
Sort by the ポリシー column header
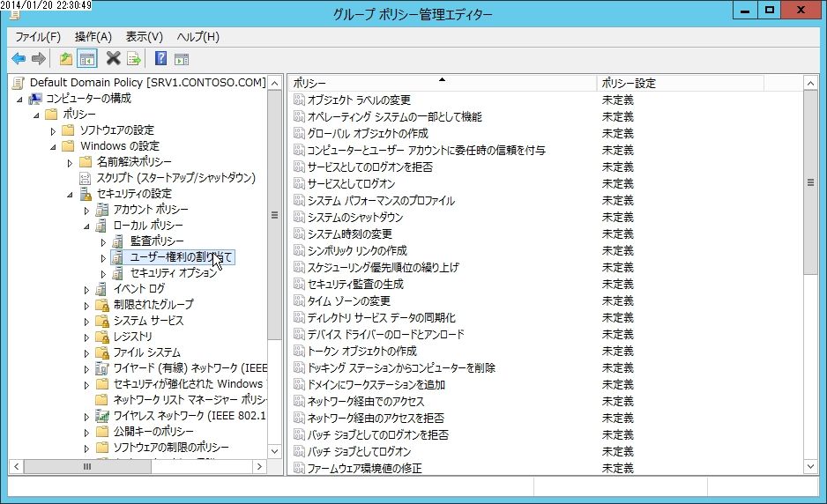pos(442,83)
